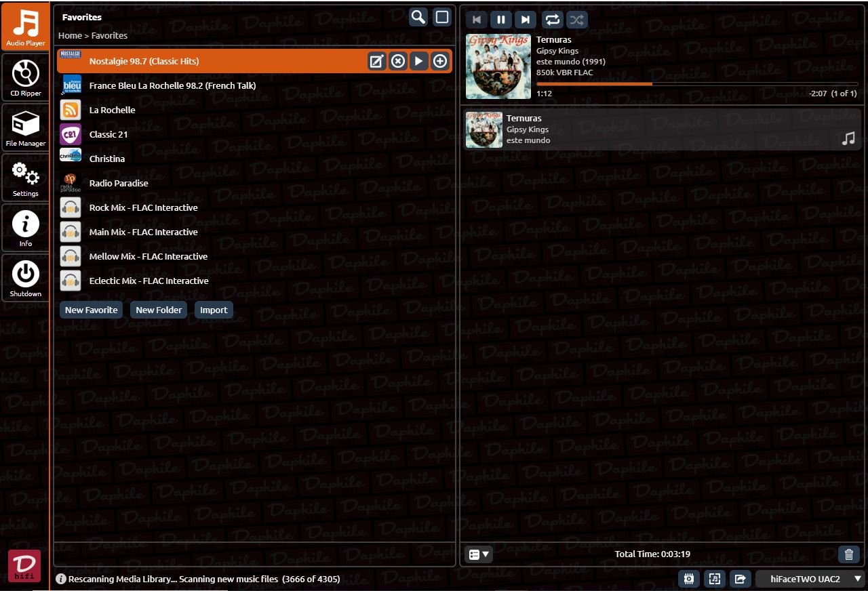The height and width of the screenshot is (591, 868).
Task: Open the Audio Player section
Action: 25,27
